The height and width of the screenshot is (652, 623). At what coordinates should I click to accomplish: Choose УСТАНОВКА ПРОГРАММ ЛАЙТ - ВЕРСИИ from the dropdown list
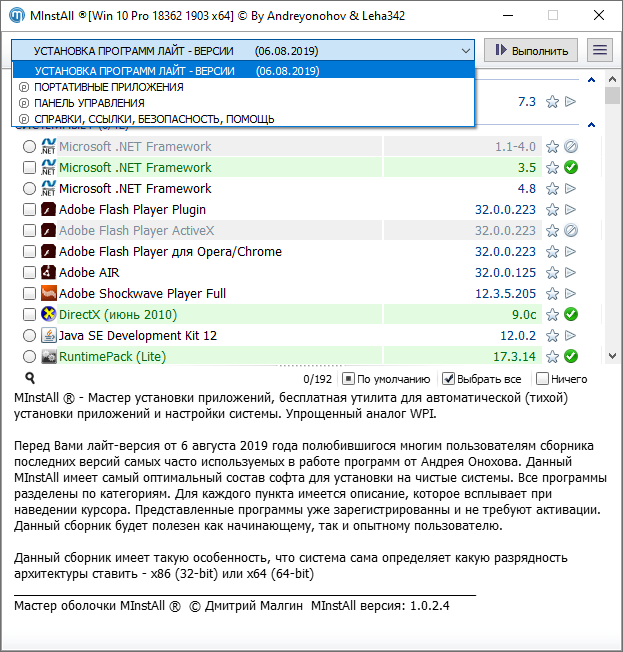(244, 71)
